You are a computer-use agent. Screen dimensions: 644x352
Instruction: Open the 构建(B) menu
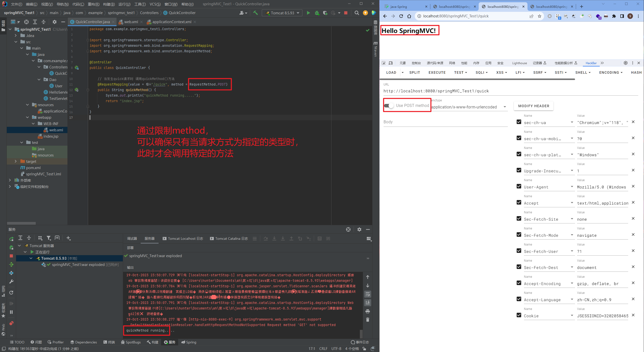tap(109, 4)
